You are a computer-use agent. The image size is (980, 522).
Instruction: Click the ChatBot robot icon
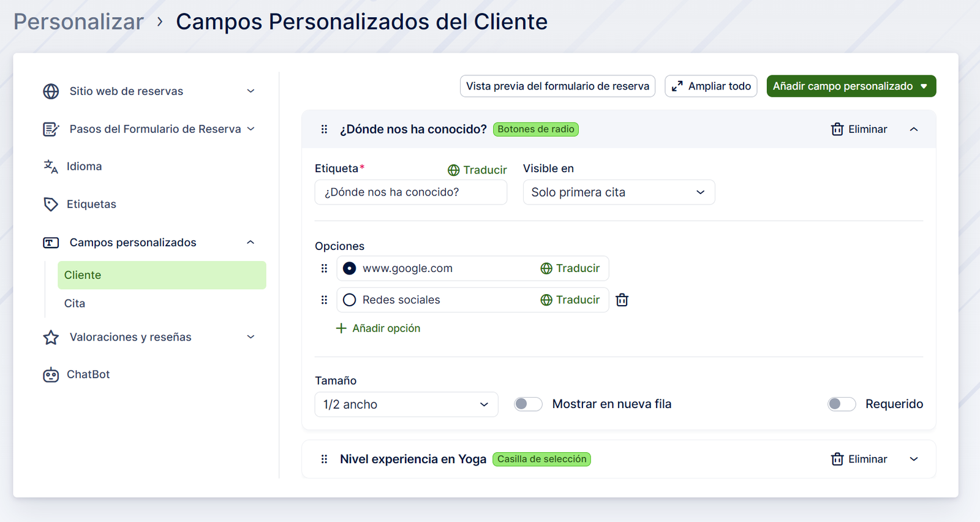(51, 375)
